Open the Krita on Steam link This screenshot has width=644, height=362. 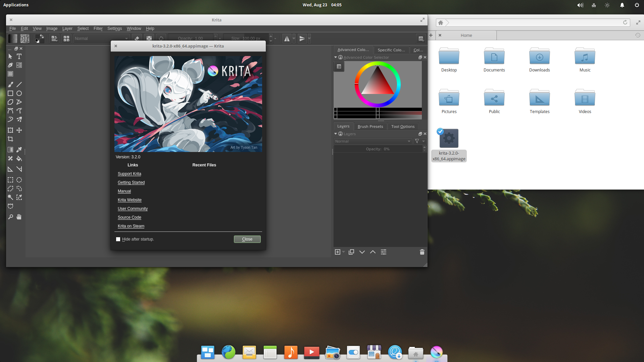pyautogui.click(x=131, y=226)
